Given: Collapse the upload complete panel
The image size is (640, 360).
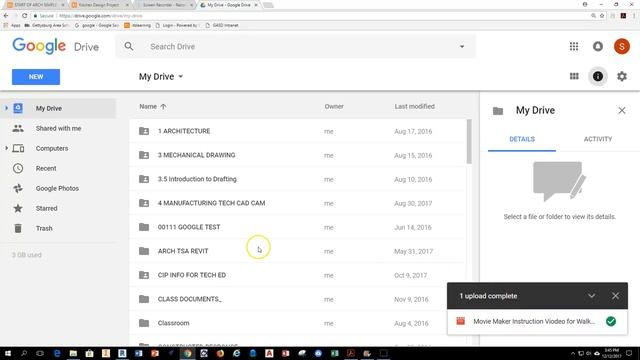Looking at the screenshot, I should click(591, 296).
